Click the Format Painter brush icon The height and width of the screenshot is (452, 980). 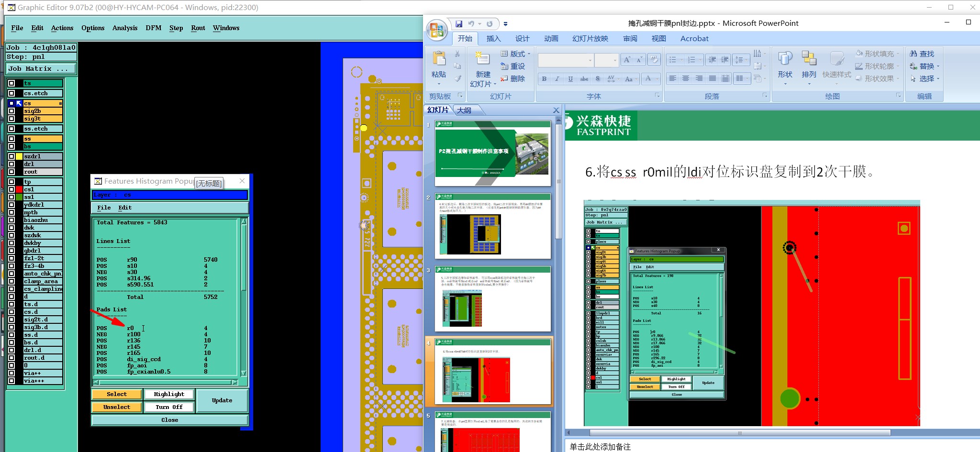pyautogui.click(x=457, y=78)
